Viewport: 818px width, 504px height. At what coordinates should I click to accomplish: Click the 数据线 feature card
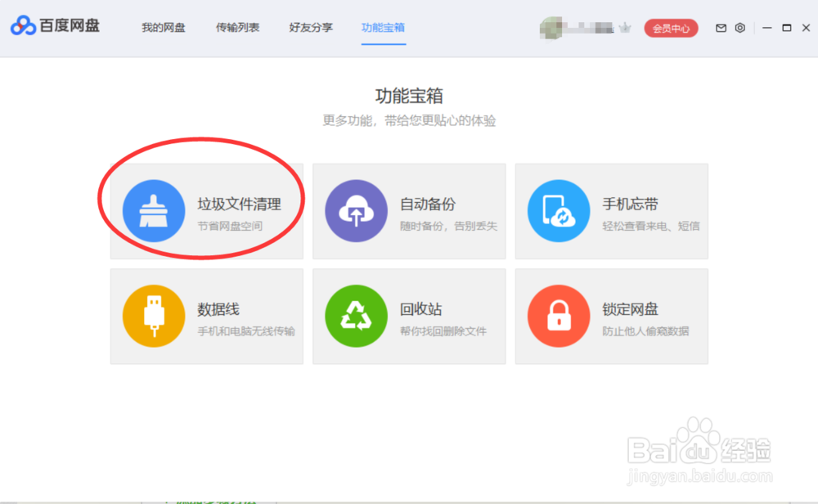coord(206,316)
